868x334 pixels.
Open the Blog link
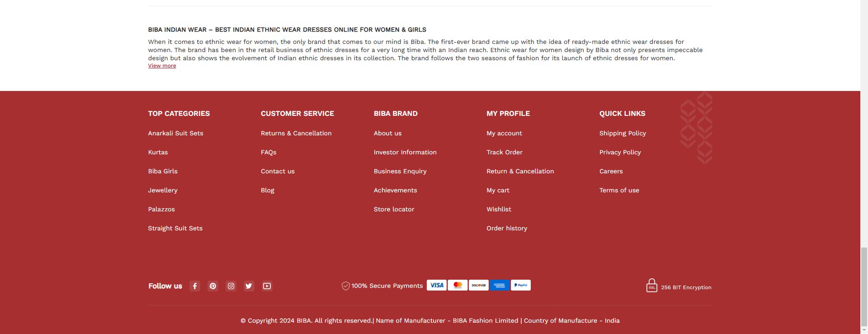(268, 190)
